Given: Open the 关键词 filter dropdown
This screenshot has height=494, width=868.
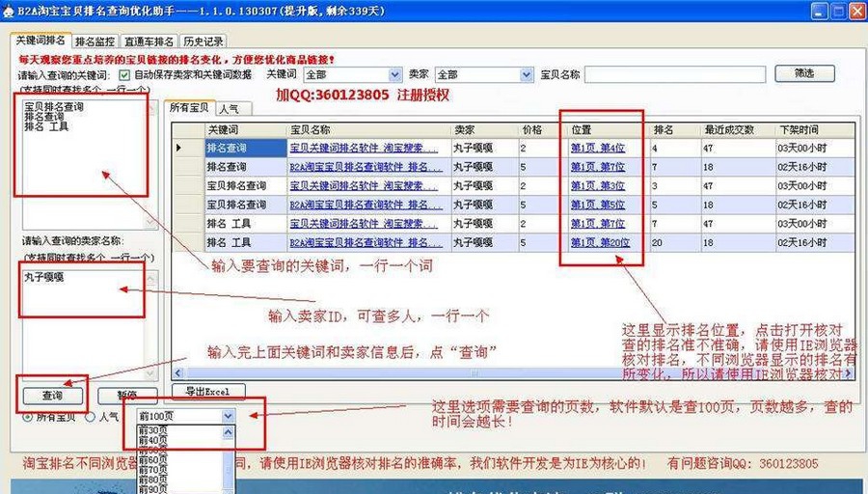Looking at the screenshot, I should [394, 74].
